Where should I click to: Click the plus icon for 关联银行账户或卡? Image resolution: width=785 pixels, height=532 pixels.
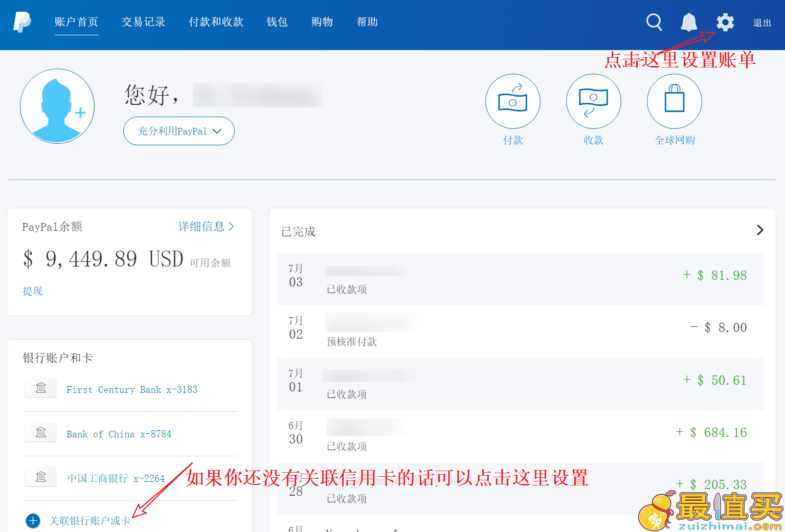pos(33,521)
